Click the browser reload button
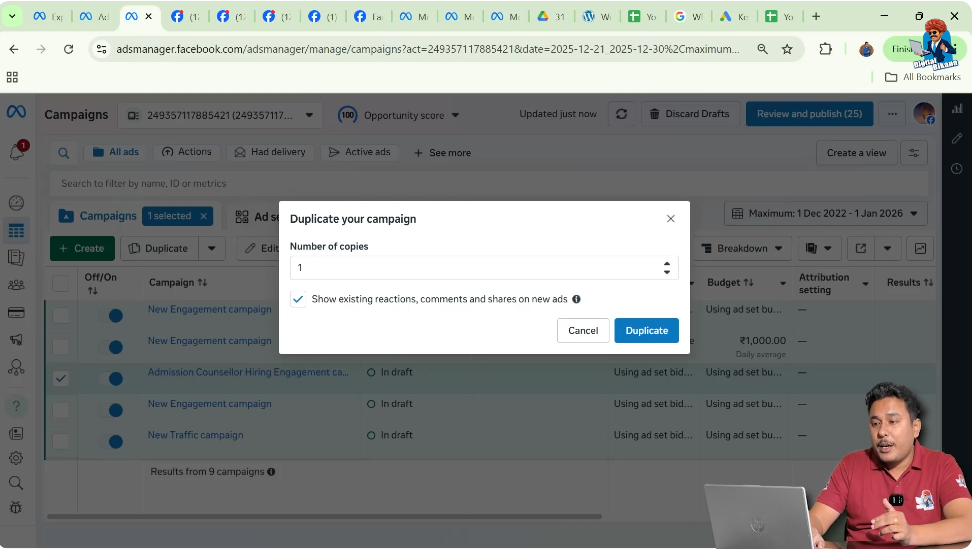 pos(68,49)
